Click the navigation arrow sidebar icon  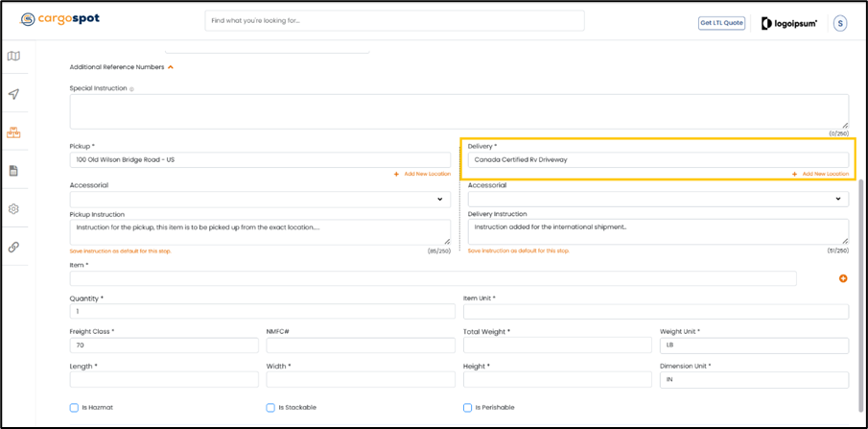(13, 94)
